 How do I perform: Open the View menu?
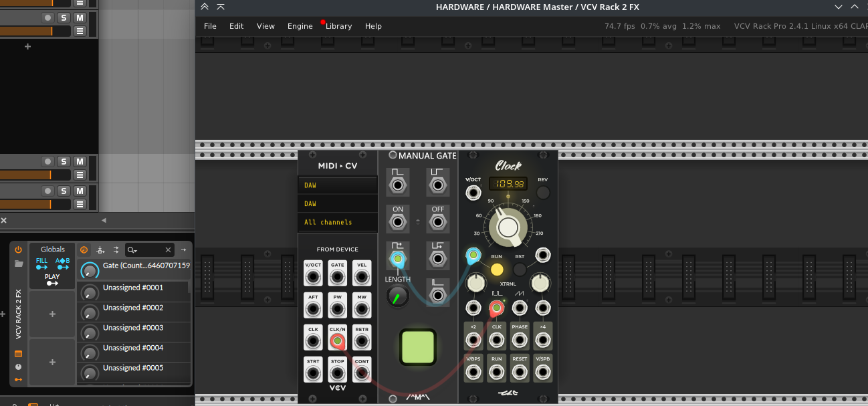pos(265,26)
